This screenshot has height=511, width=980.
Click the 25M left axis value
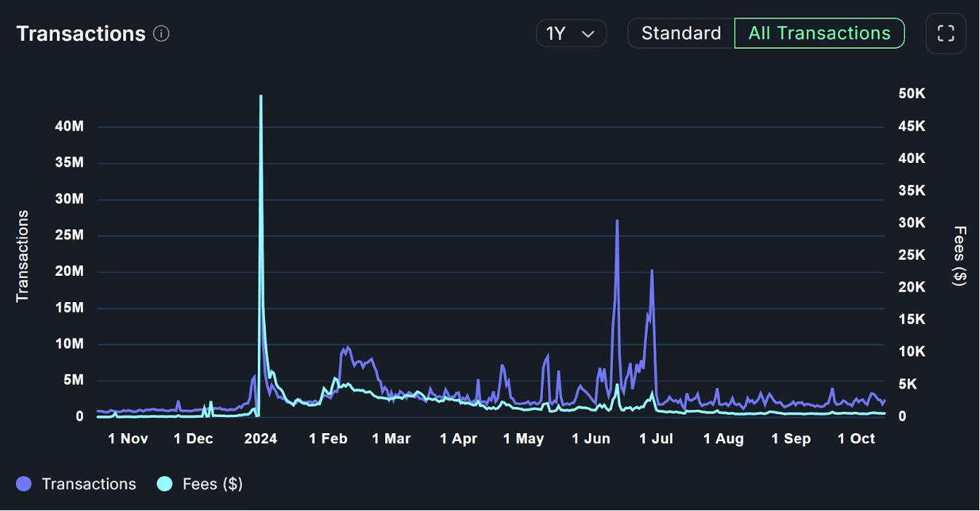70,235
